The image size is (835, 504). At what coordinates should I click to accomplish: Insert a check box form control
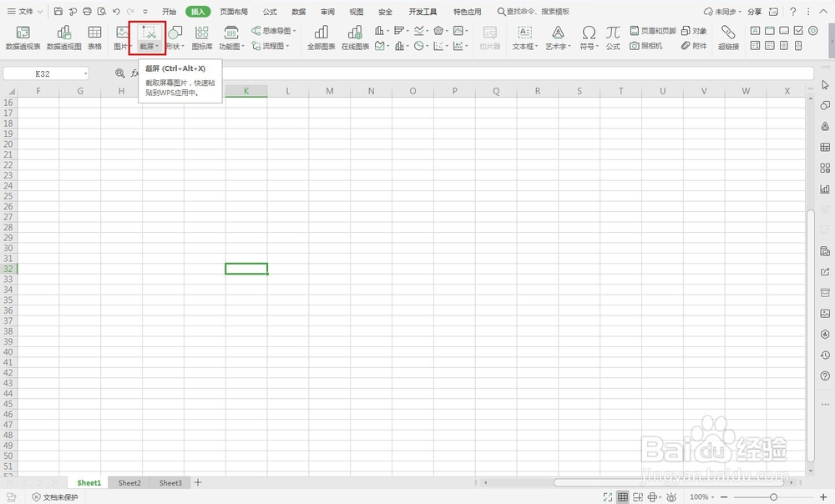pyautogui.click(x=798, y=31)
